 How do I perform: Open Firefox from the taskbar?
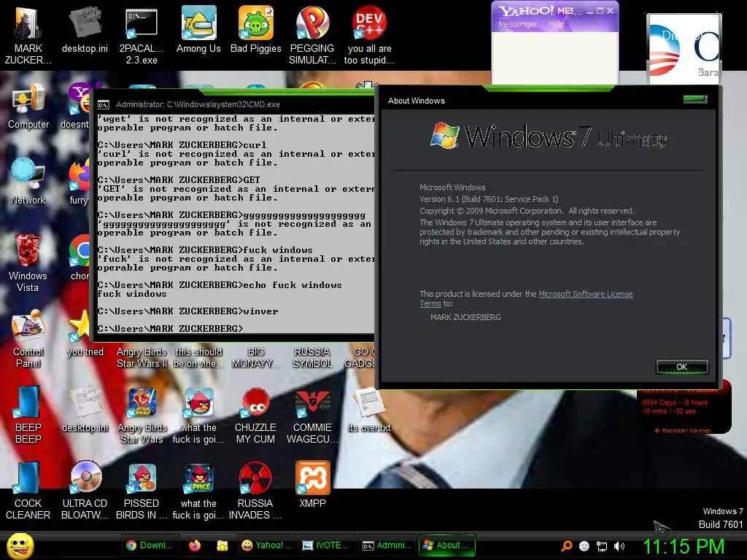(x=195, y=545)
